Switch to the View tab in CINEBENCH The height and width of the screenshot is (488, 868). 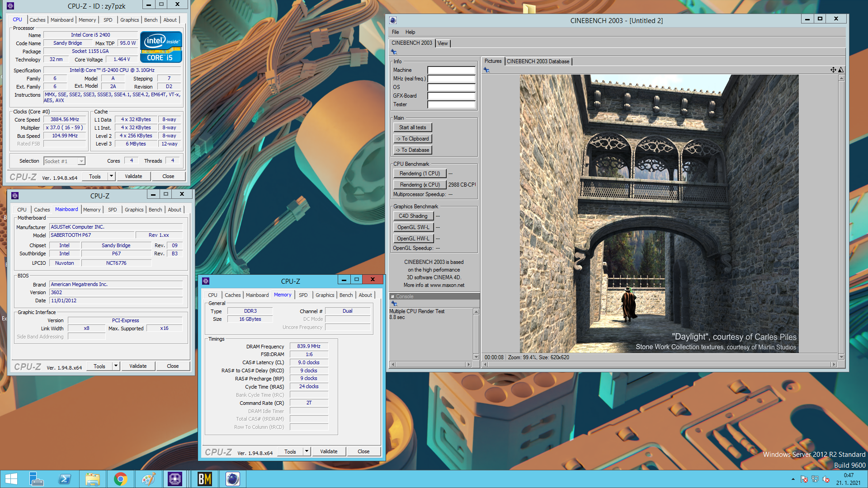(443, 43)
